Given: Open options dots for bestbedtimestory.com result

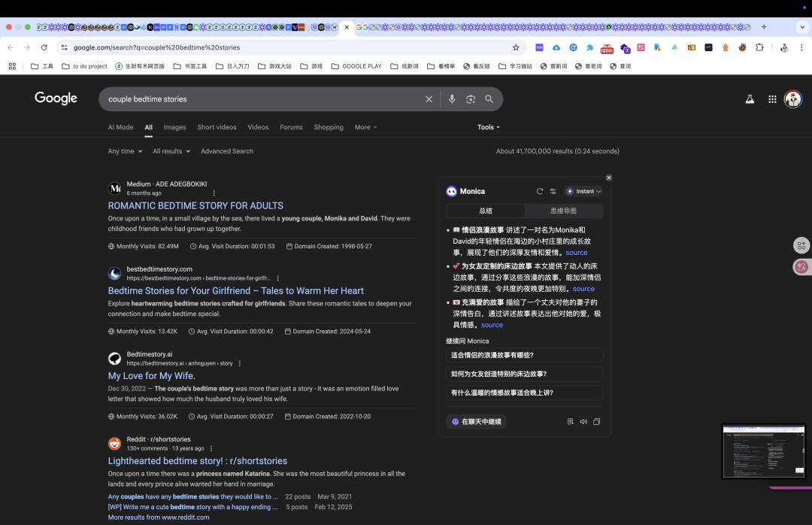Looking at the screenshot, I should point(278,278).
